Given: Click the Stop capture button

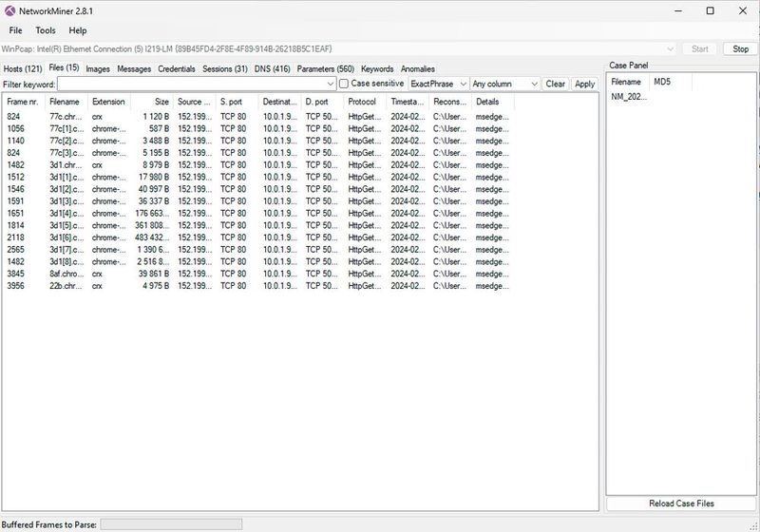Looking at the screenshot, I should pos(741,49).
